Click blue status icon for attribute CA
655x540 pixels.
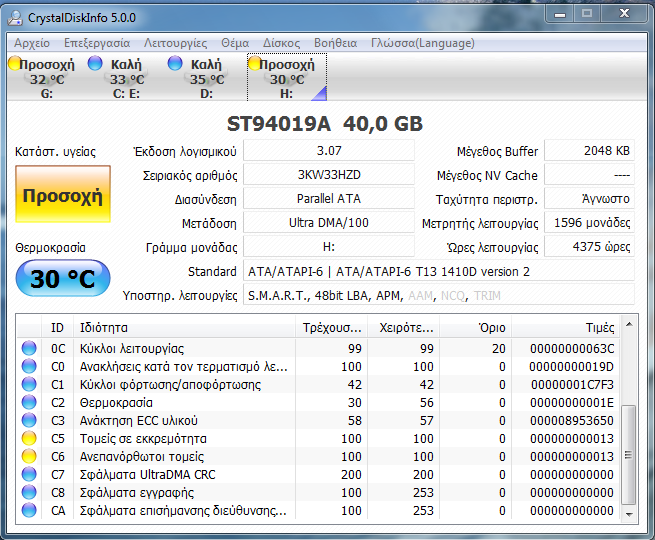point(29,510)
